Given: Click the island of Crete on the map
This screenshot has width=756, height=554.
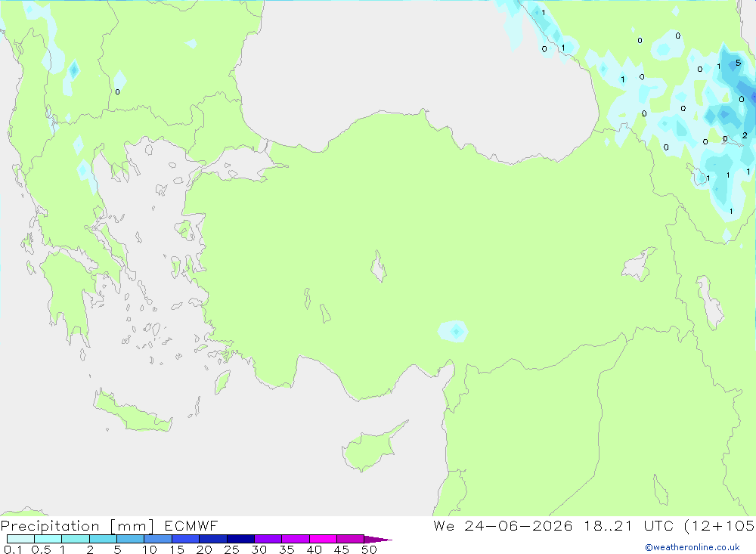Looking at the screenshot, I should pos(132,413).
